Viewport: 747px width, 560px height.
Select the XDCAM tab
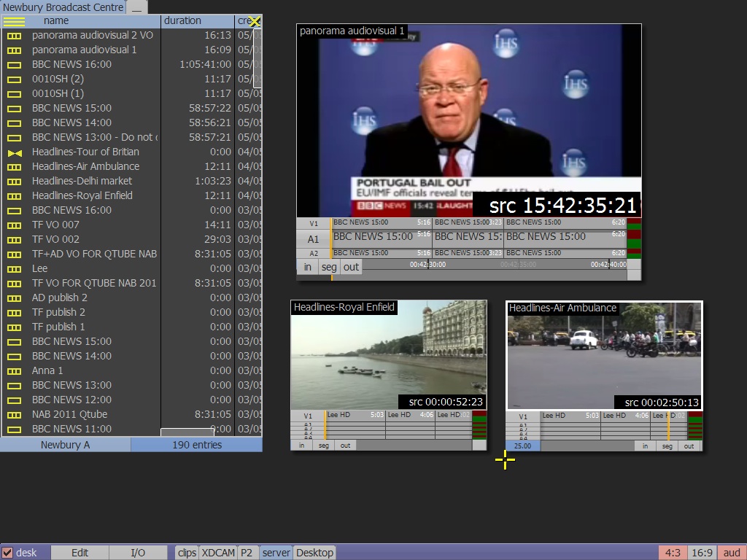[x=218, y=553]
